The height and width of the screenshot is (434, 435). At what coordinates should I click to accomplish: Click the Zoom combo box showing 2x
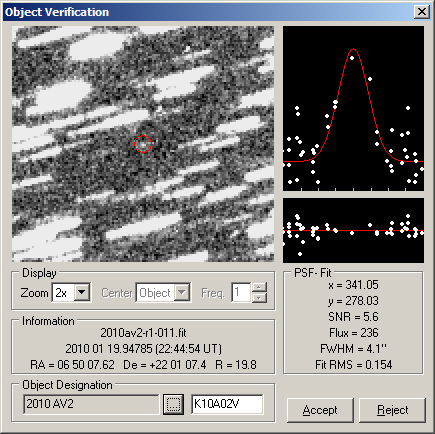(x=71, y=293)
